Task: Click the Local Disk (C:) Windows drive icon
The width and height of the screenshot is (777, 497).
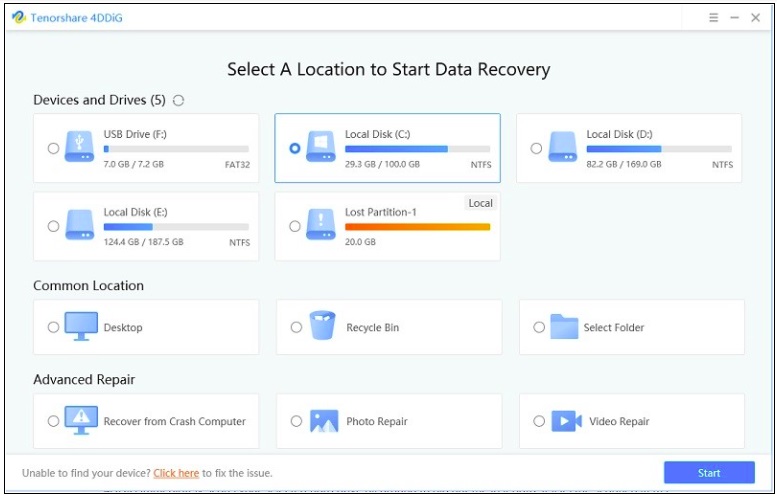Action: (x=321, y=147)
